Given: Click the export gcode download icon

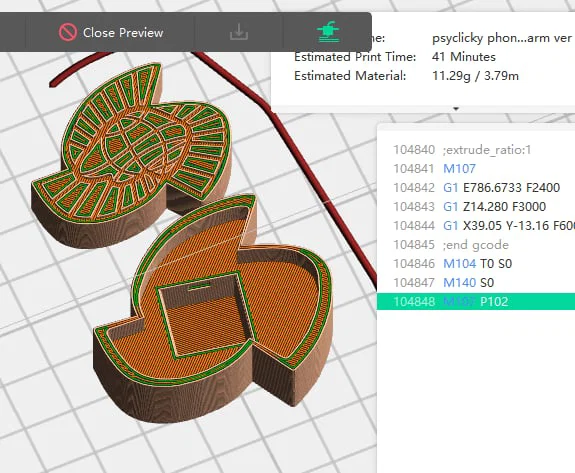Looking at the screenshot, I should pyautogui.click(x=239, y=33).
